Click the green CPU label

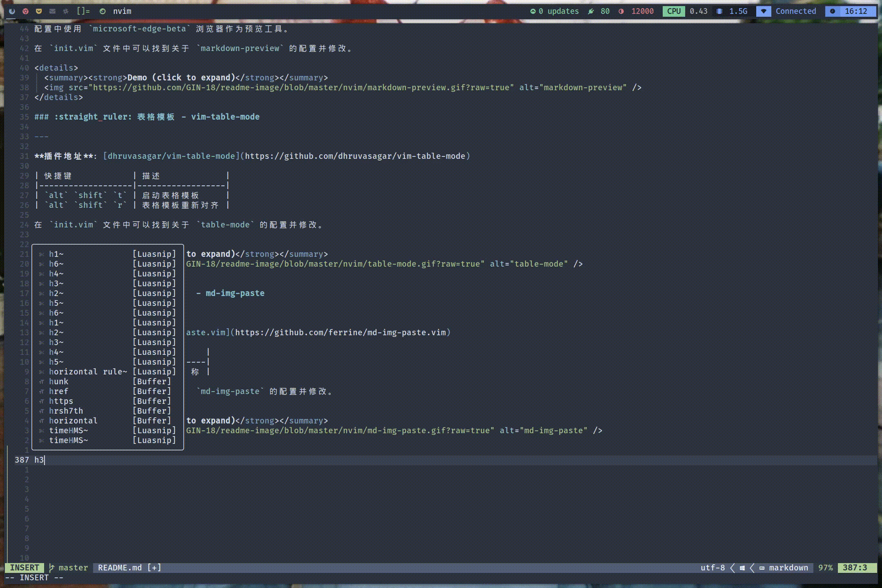(x=673, y=11)
